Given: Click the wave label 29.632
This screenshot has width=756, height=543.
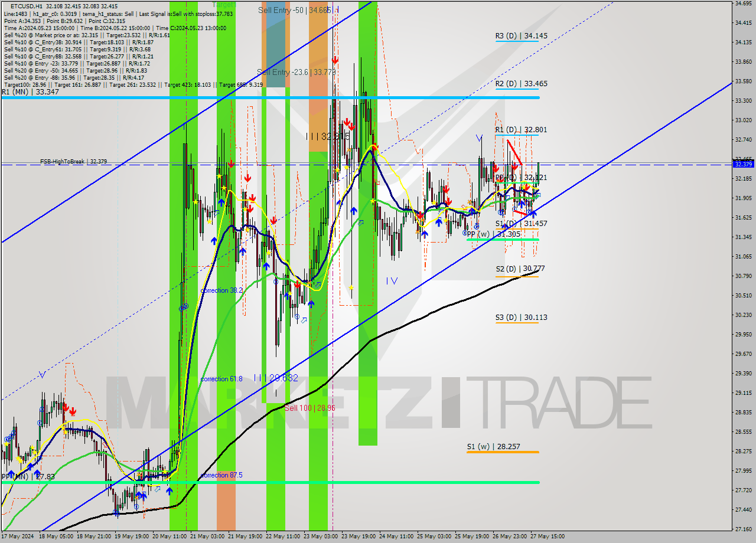Looking at the screenshot, I should click(275, 378).
